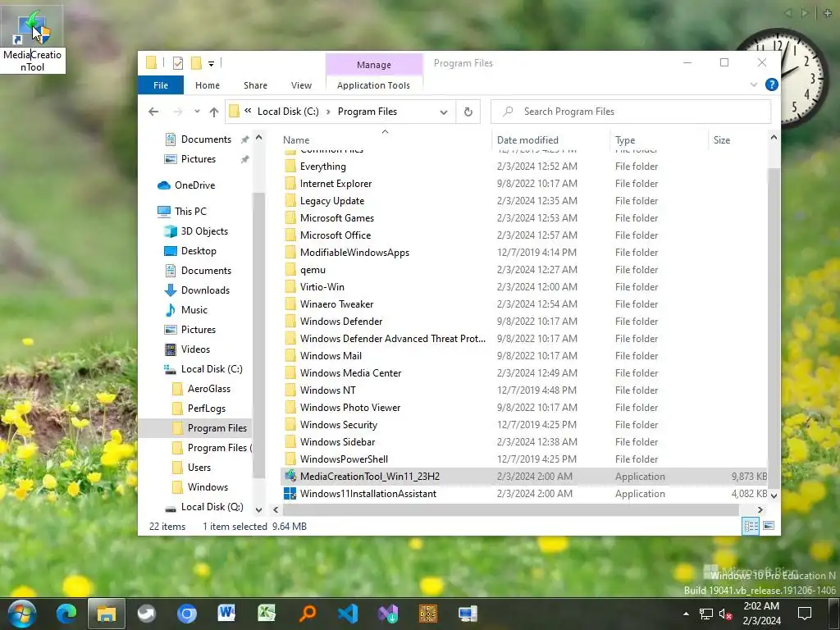840x630 pixels.
Task: Open Visual Studio Code from the taskbar
Action: tap(347, 614)
